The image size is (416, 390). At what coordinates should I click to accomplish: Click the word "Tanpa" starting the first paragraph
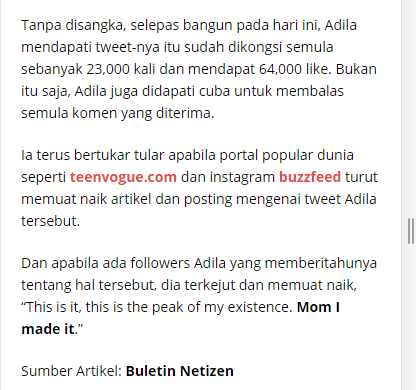41,25
